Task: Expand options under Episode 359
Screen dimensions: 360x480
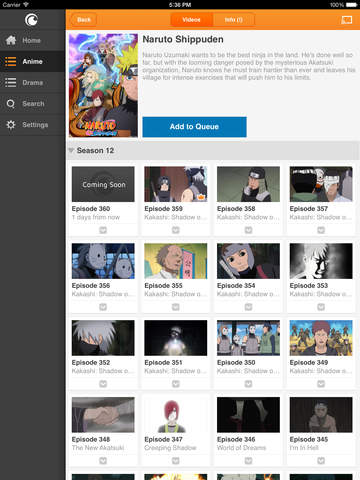Action: [x=176, y=230]
